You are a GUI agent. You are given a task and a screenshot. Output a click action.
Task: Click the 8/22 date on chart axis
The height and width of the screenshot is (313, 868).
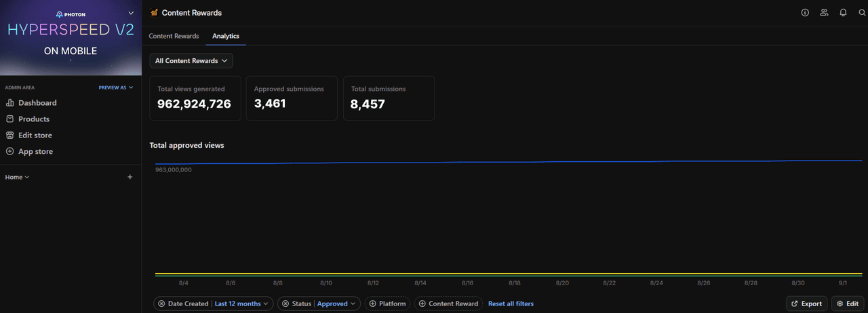[x=609, y=283]
